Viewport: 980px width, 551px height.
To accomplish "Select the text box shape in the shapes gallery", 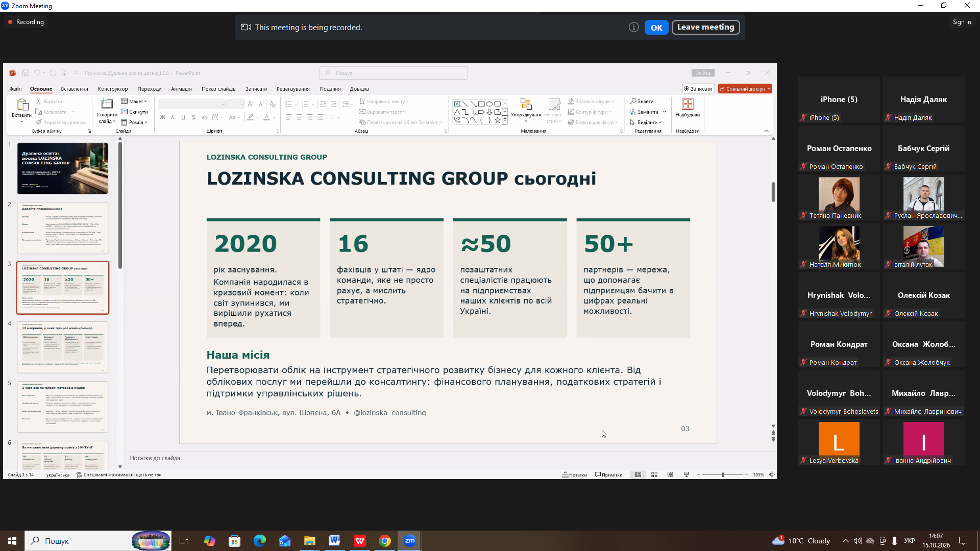I will click(x=457, y=104).
